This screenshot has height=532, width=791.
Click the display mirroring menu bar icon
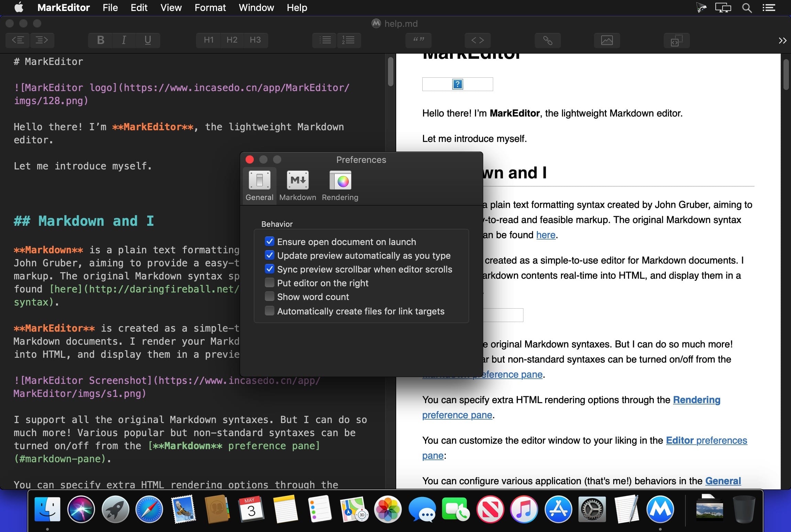(723, 8)
